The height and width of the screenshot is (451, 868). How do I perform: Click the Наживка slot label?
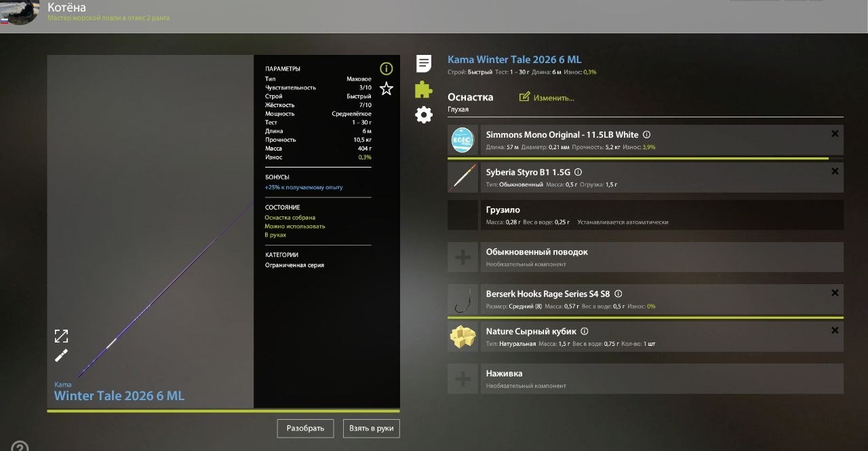504,374
